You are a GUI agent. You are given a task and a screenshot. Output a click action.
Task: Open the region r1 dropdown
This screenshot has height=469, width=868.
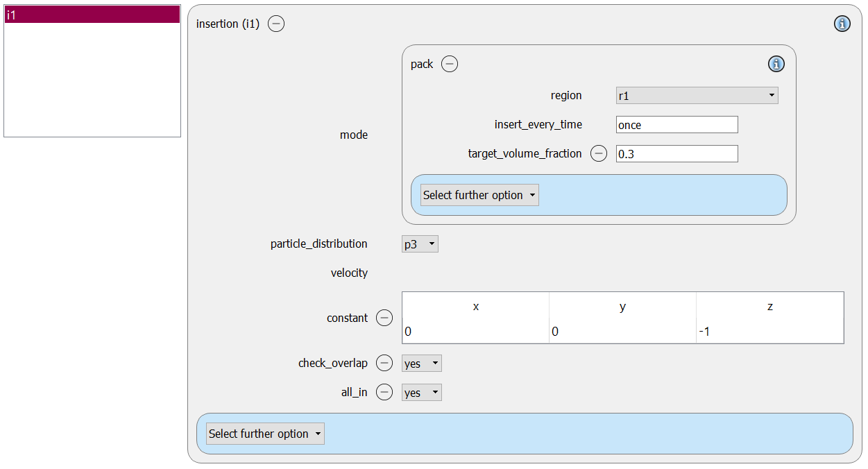(697, 96)
